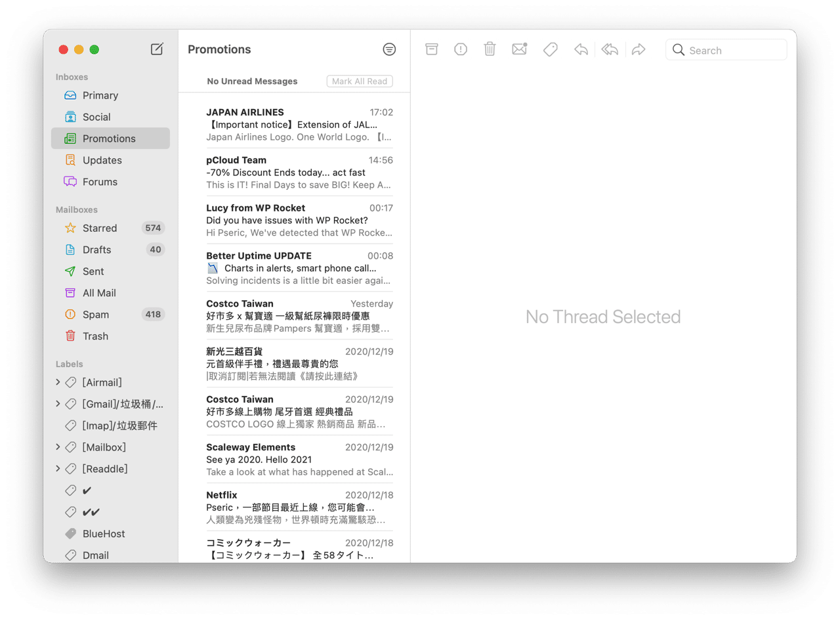Viewport: 840px width, 620px height.
Task: Click the Spam warning icon in sidebar
Action: click(70, 315)
